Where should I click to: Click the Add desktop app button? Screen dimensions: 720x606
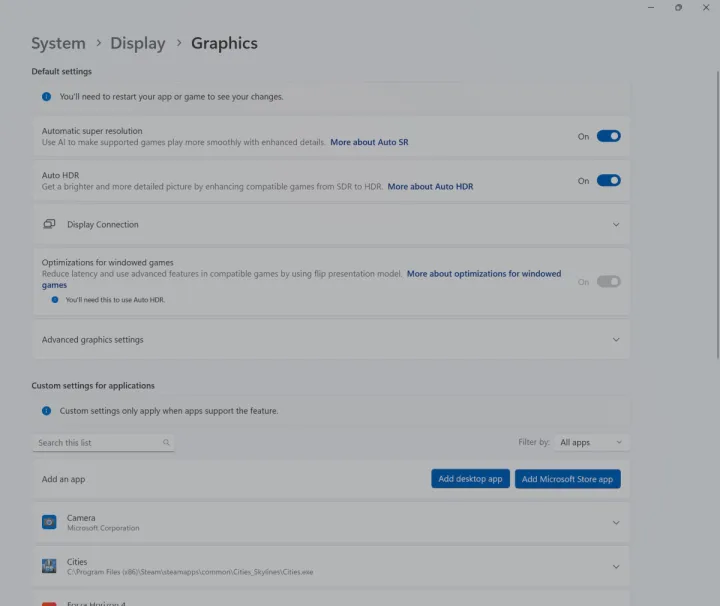(x=470, y=479)
